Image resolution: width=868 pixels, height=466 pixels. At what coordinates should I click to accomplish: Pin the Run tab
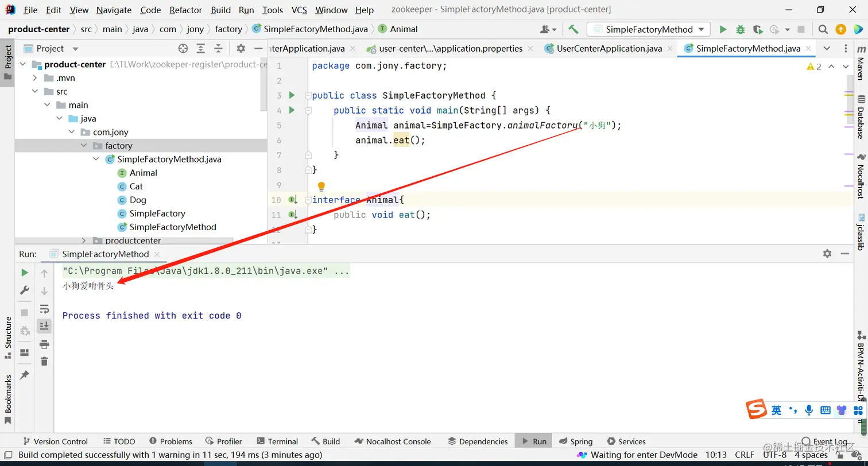25,375
